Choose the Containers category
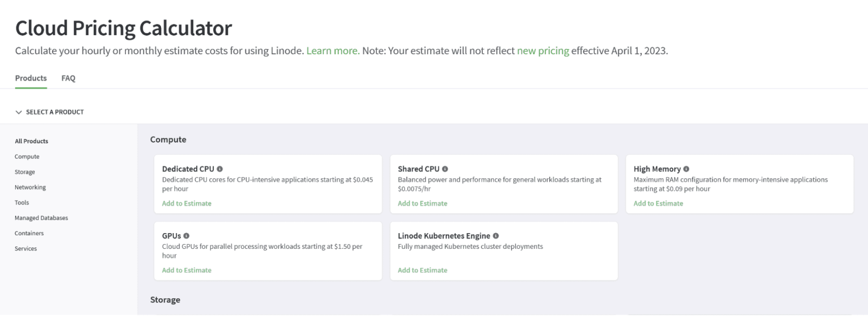Viewport: 868px width, 327px height. click(29, 233)
